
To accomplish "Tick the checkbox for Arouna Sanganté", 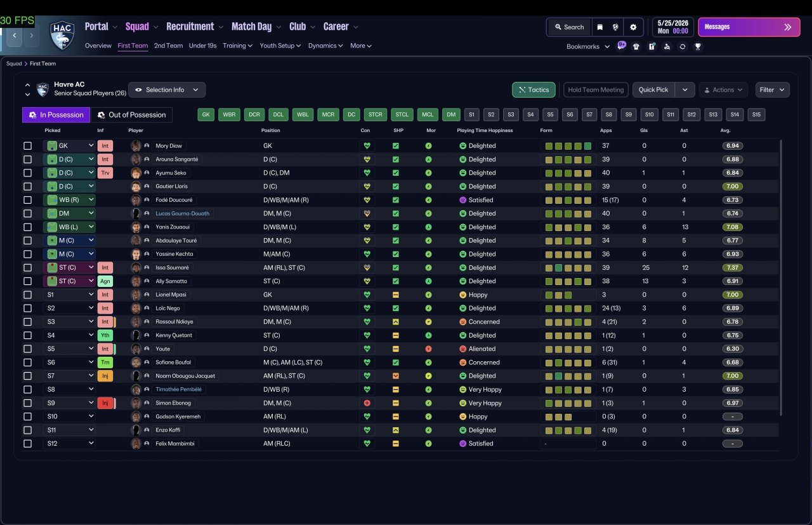I will [27, 159].
